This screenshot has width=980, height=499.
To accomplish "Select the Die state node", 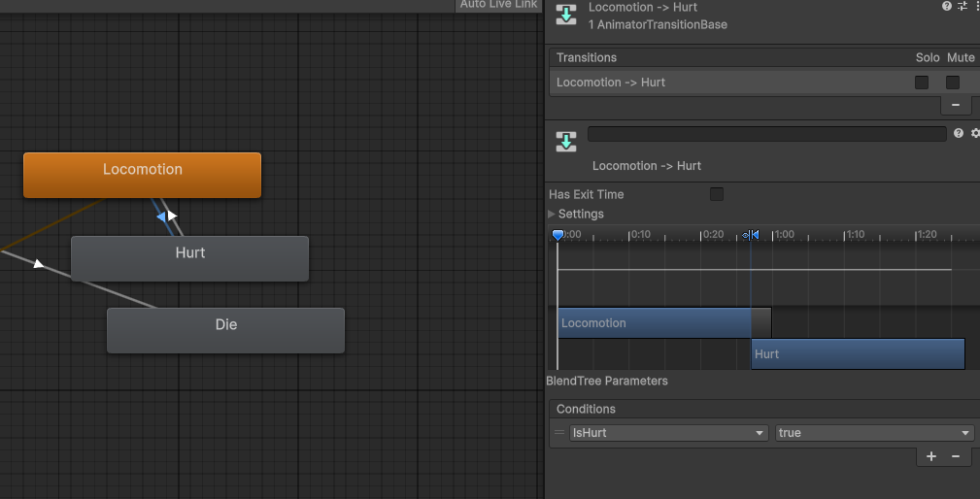I will [x=225, y=330].
